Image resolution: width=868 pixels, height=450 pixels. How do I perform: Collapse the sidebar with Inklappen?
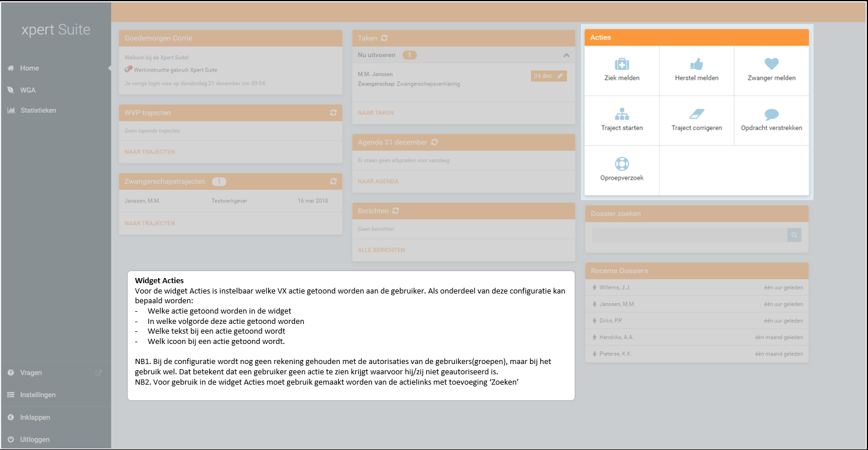click(34, 417)
